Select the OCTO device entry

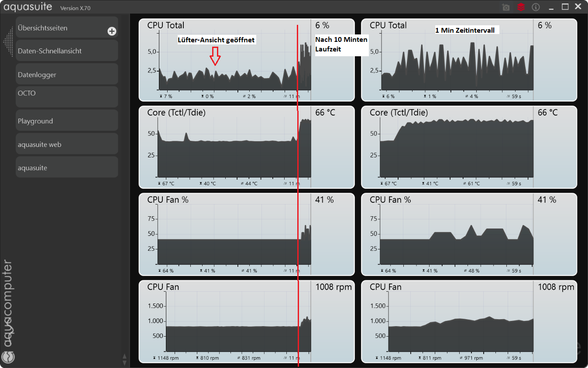[x=67, y=97]
